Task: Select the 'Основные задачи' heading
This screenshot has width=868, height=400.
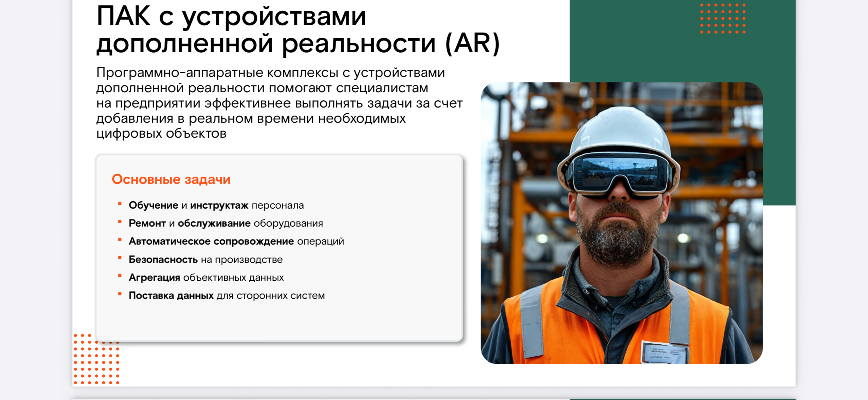Action: (171, 179)
